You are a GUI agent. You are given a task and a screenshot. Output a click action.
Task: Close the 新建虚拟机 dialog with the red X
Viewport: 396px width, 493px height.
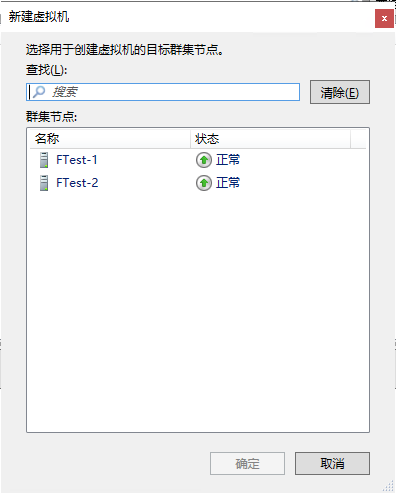click(x=384, y=19)
